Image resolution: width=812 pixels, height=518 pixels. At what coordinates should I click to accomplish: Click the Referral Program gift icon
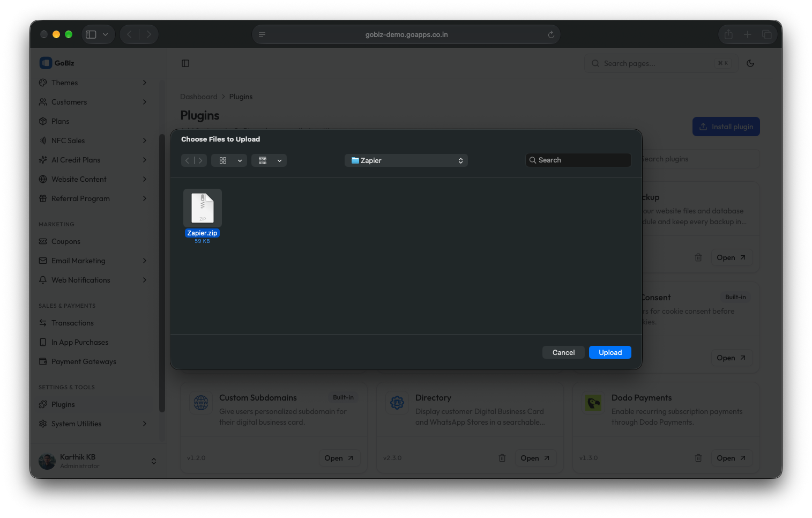[x=43, y=198]
